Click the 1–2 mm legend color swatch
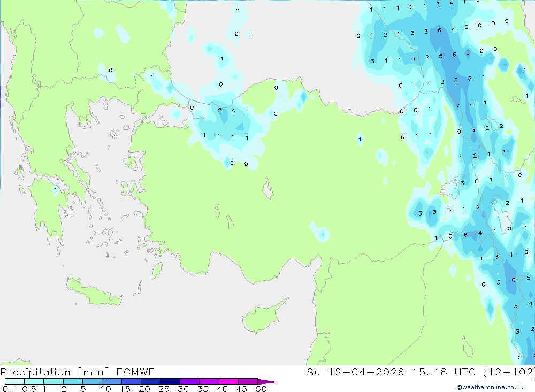The image size is (535, 392). [x=53, y=381]
